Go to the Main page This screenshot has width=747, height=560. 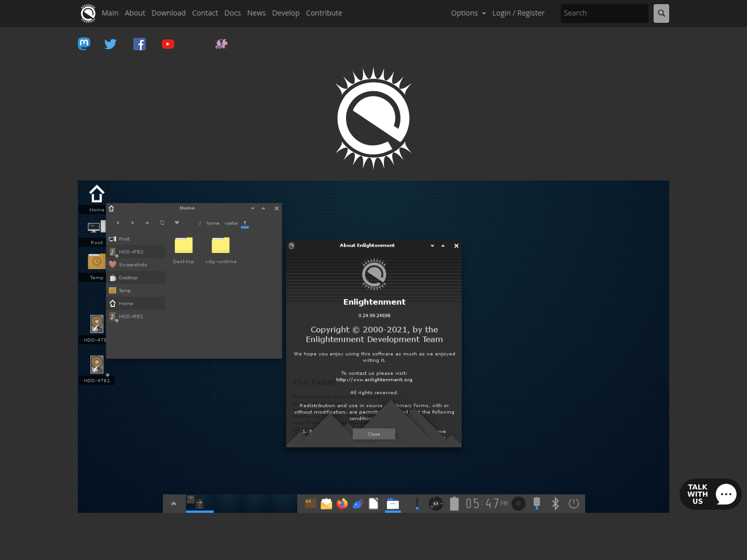pyautogui.click(x=110, y=13)
